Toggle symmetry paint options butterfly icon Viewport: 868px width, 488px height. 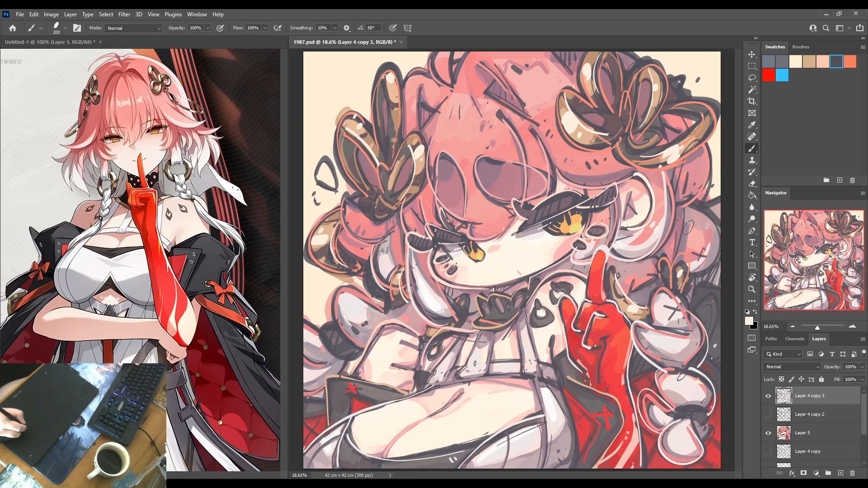click(x=408, y=28)
